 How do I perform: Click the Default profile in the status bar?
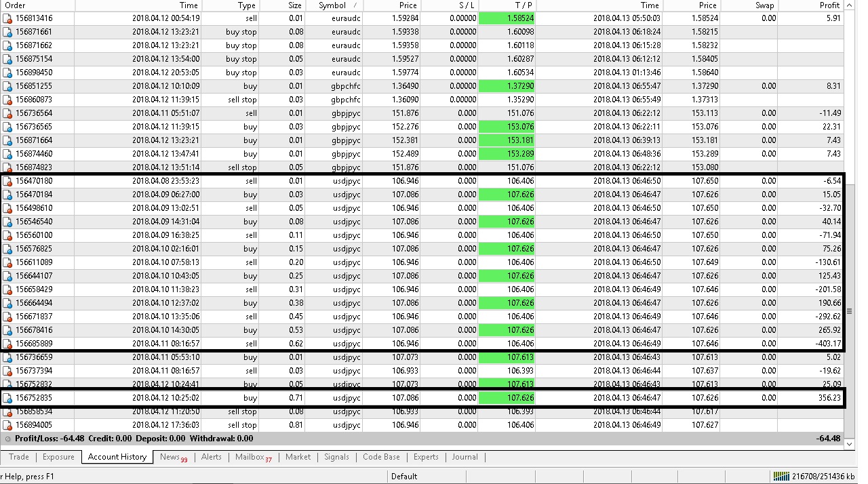pos(404,476)
